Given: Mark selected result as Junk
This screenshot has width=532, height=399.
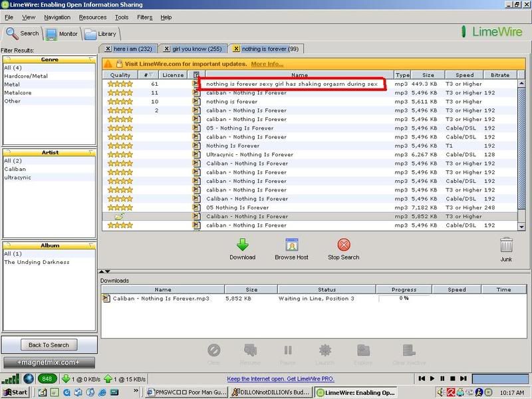Looking at the screenshot, I should point(506,249).
